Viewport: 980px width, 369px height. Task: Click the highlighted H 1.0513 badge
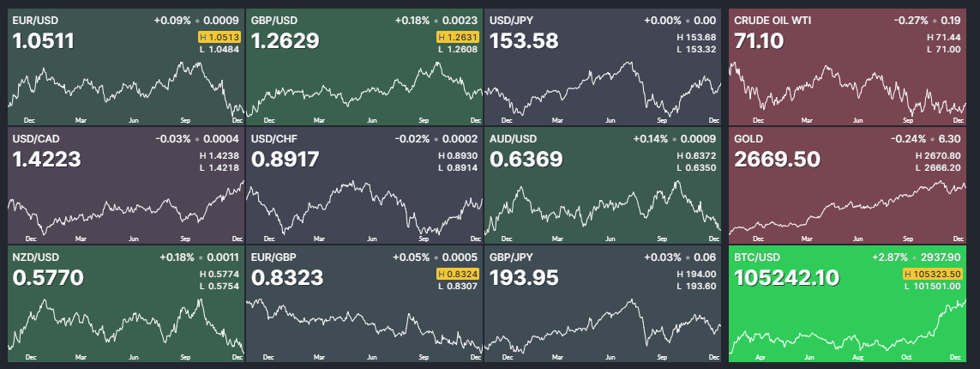pos(219,38)
